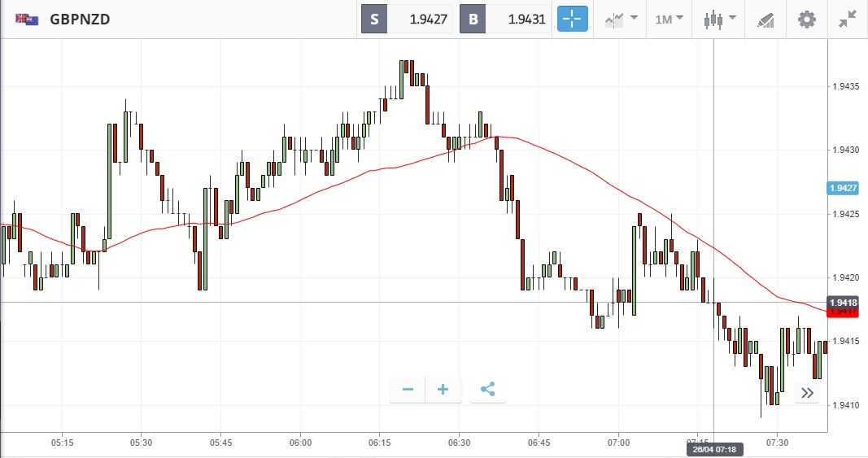Open the candlestick chart type dropdown

719,19
